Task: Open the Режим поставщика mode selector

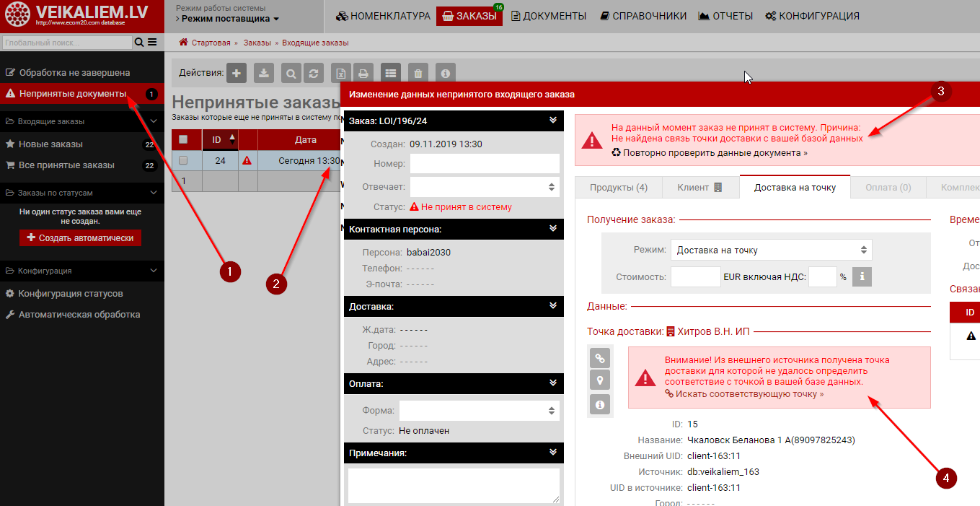Action: tap(230, 19)
